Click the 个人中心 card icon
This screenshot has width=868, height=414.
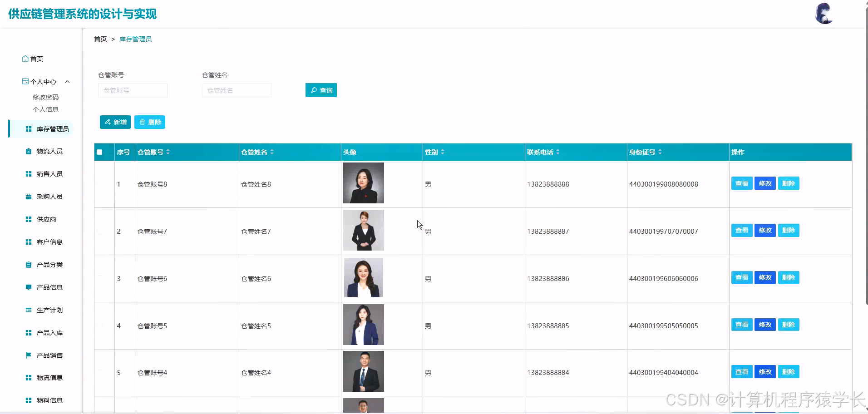pos(25,82)
